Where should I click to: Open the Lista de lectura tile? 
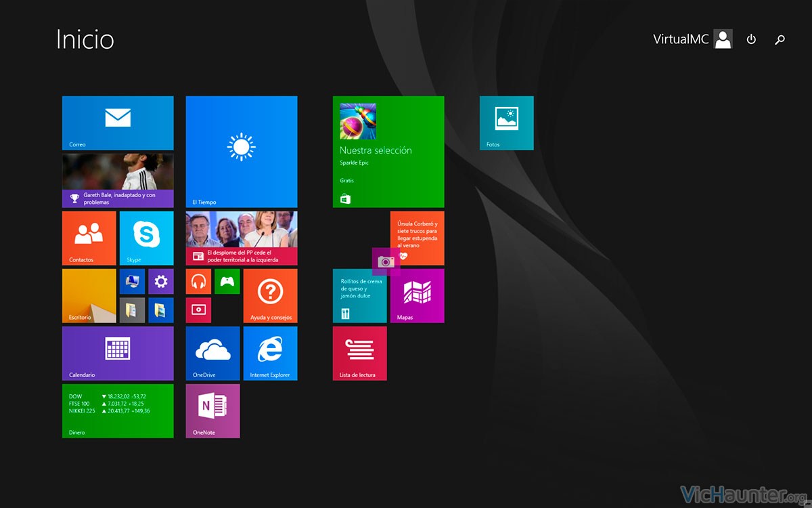point(360,354)
